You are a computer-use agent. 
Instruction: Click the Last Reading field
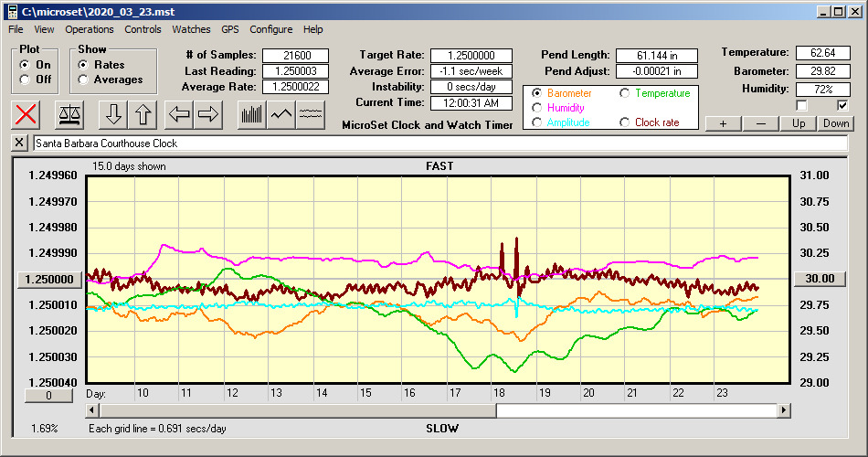296,71
